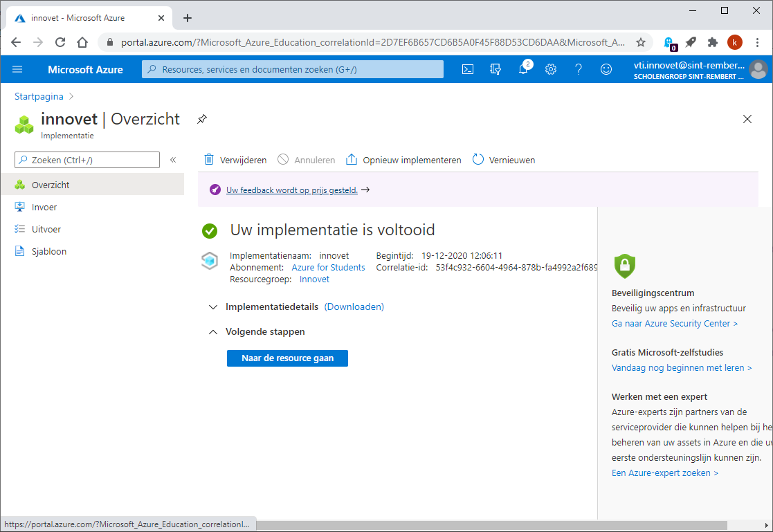Click the correlation ID value
Image resolution: width=773 pixels, height=532 pixels.
(516, 267)
